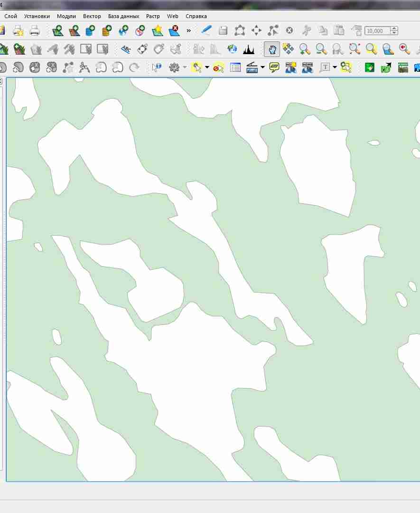Viewport: 420px width, 513px height.
Task: Click Zoom Last icon with red arrow
Action: [x=405, y=49]
